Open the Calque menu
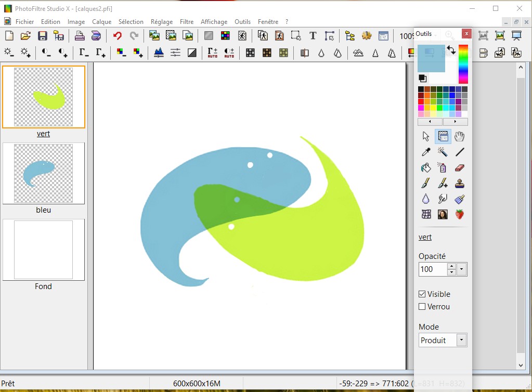Image resolution: width=532 pixels, height=392 pixels. click(x=102, y=22)
